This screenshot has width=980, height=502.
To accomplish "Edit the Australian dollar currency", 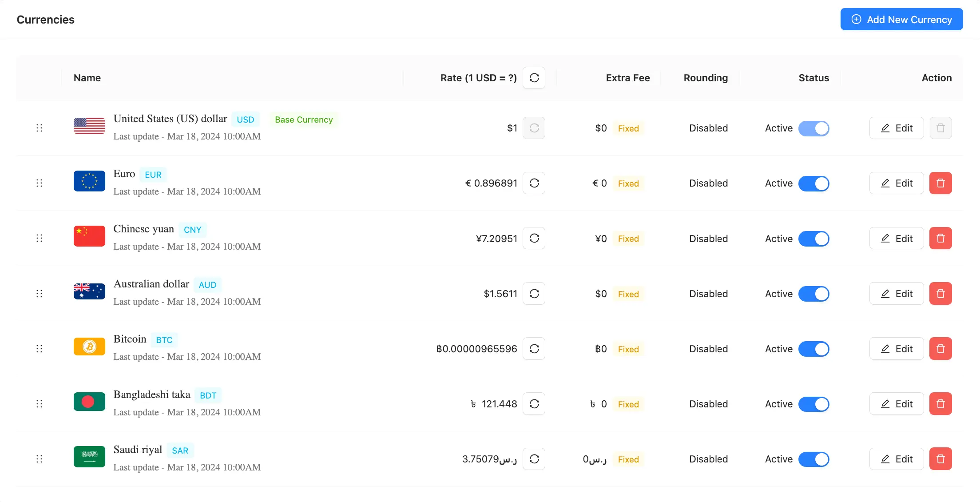I will pos(897,294).
